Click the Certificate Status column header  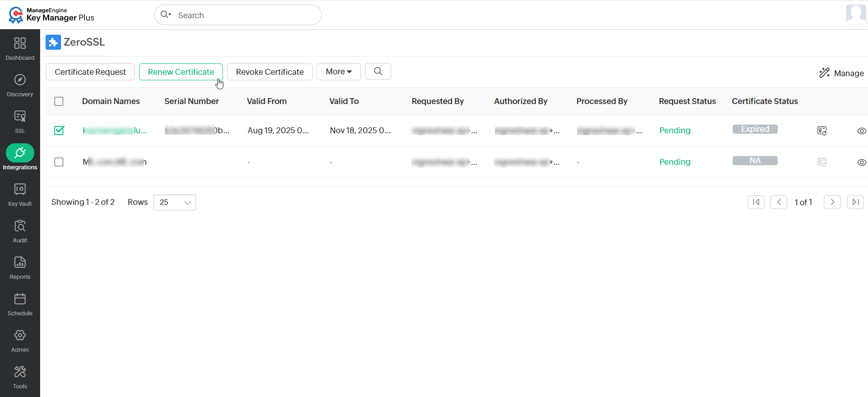(x=765, y=101)
